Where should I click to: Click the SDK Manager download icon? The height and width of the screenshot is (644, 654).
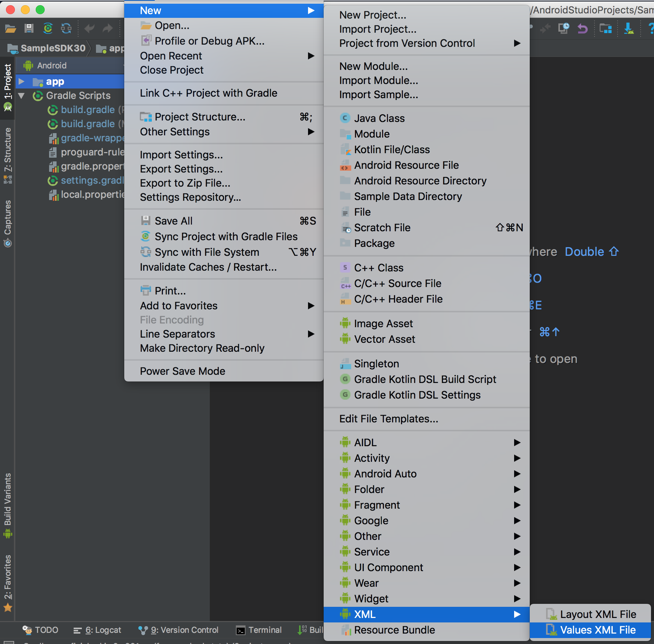coord(629,29)
